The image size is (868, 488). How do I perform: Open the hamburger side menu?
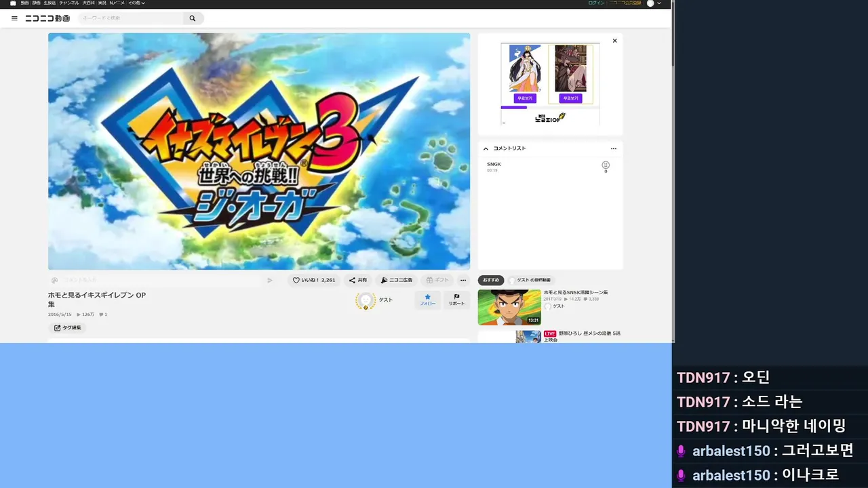click(14, 18)
